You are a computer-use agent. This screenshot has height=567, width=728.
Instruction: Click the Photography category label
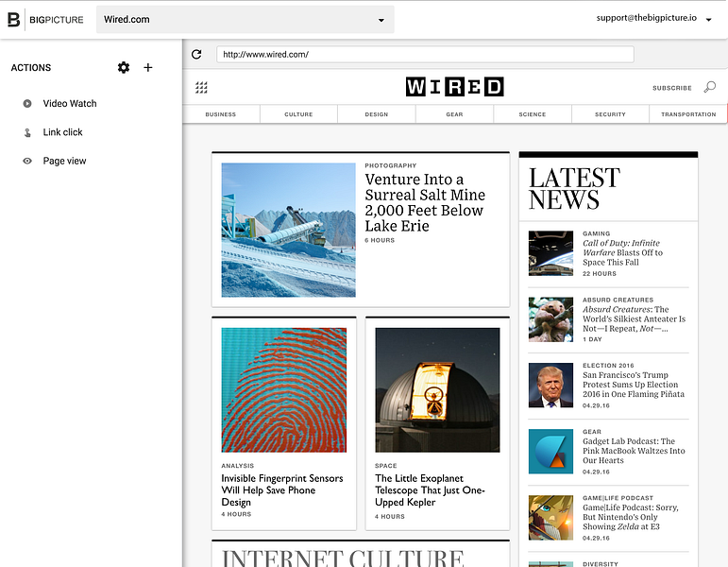click(x=391, y=165)
